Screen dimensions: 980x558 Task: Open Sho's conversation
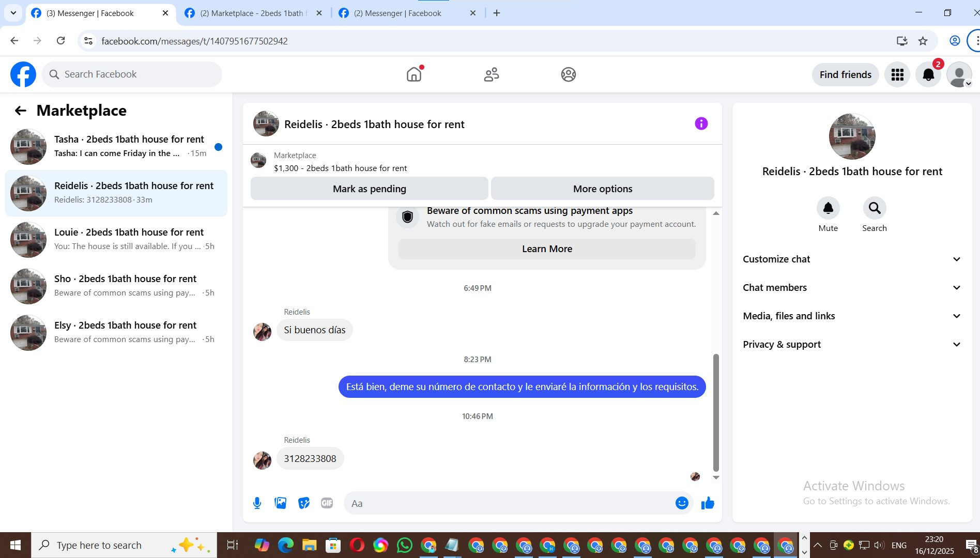point(116,286)
